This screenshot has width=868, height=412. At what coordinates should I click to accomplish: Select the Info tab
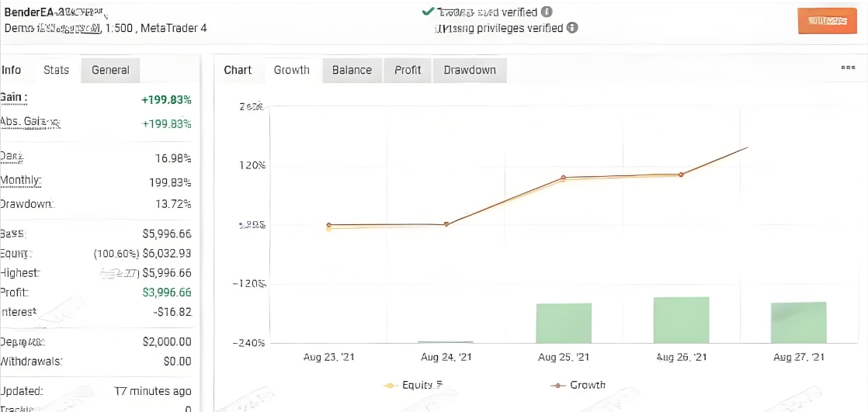[12, 70]
